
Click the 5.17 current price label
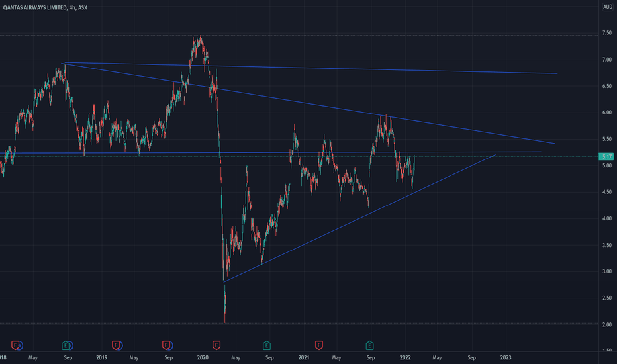[x=606, y=157]
